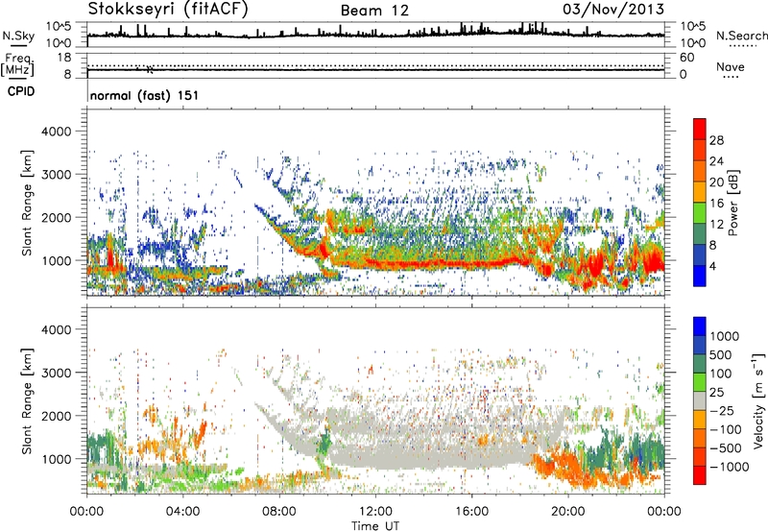This screenshot has height=532, width=768.
Task: Click the "Stokkseyri (fitACF)" title text
Action: [x=168, y=9]
